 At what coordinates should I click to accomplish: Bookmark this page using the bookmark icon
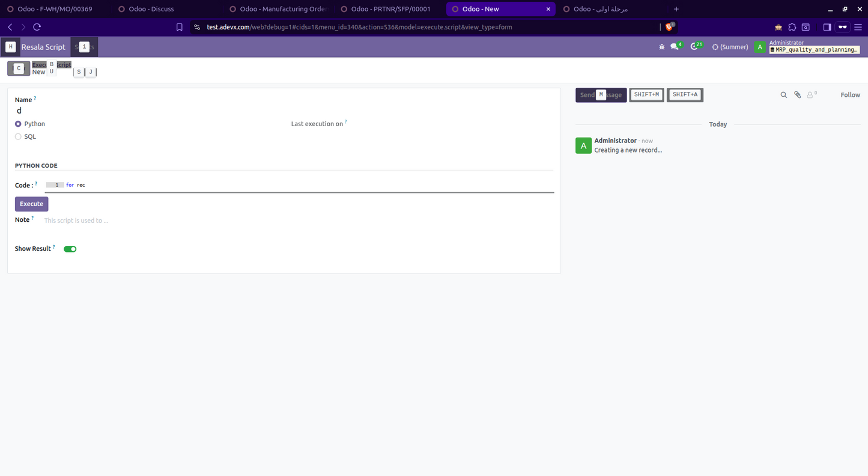pyautogui.click(x=179, y=27)
